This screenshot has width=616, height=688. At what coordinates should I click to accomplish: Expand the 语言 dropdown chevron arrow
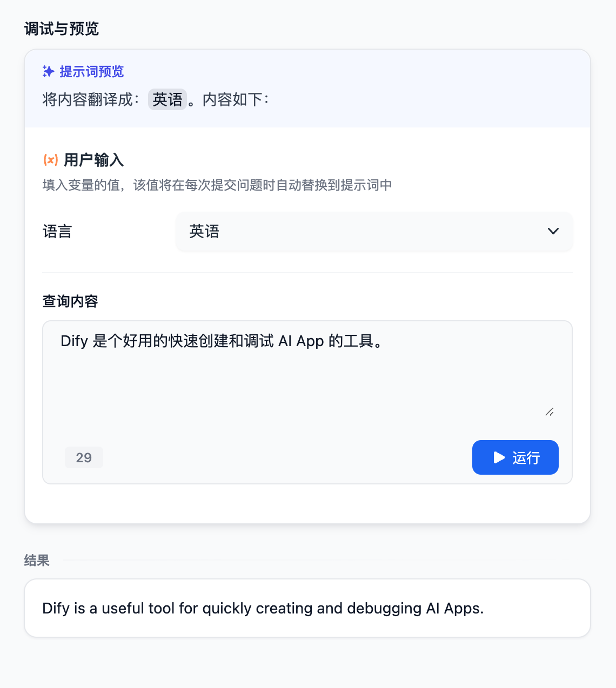coord(553,231)
